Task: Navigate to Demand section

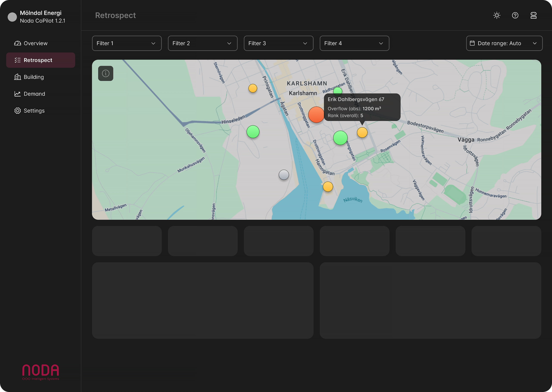Action: click(x=34, y=94)
